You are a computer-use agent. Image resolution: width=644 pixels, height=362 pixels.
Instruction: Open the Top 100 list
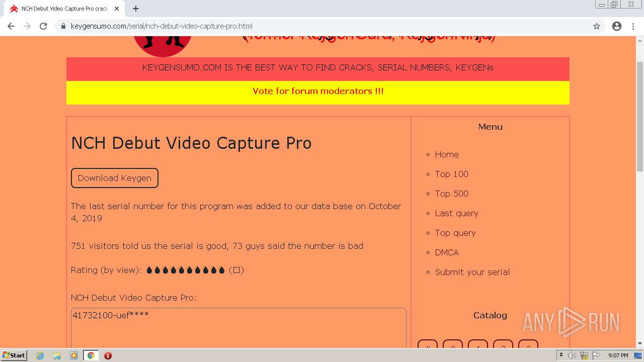pos(451,174)
